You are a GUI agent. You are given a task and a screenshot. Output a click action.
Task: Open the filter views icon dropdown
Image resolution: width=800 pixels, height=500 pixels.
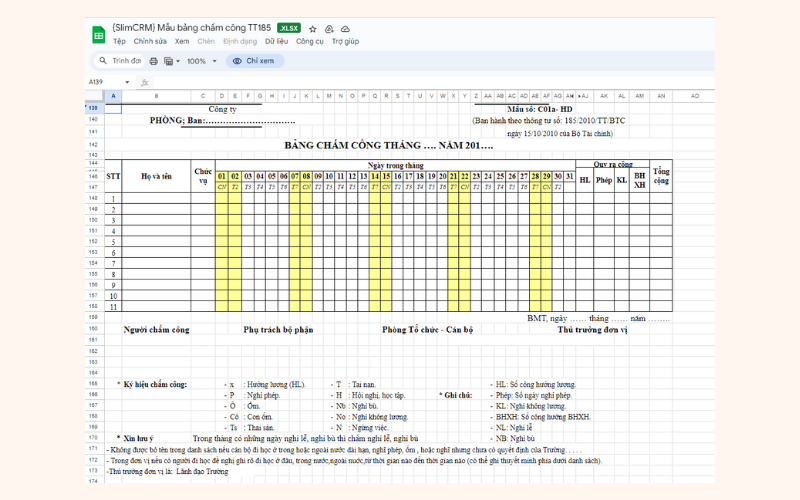171,61
